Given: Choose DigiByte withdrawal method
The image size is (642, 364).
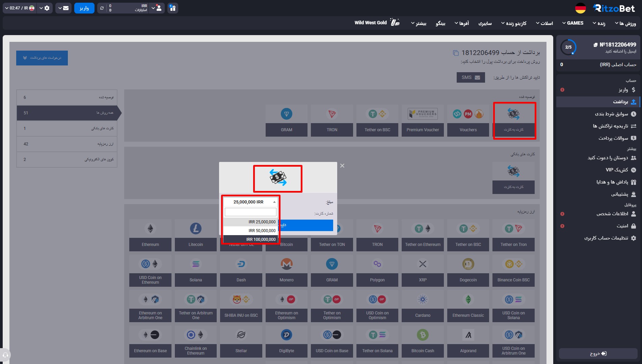Looking at the screenshot, I should pyautogui.click(x=287, y=342).
